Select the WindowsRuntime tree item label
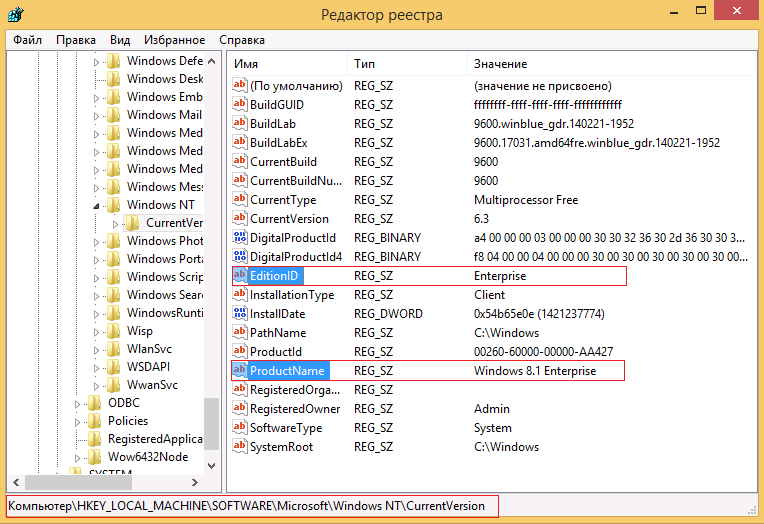 (x=165, y=313)
